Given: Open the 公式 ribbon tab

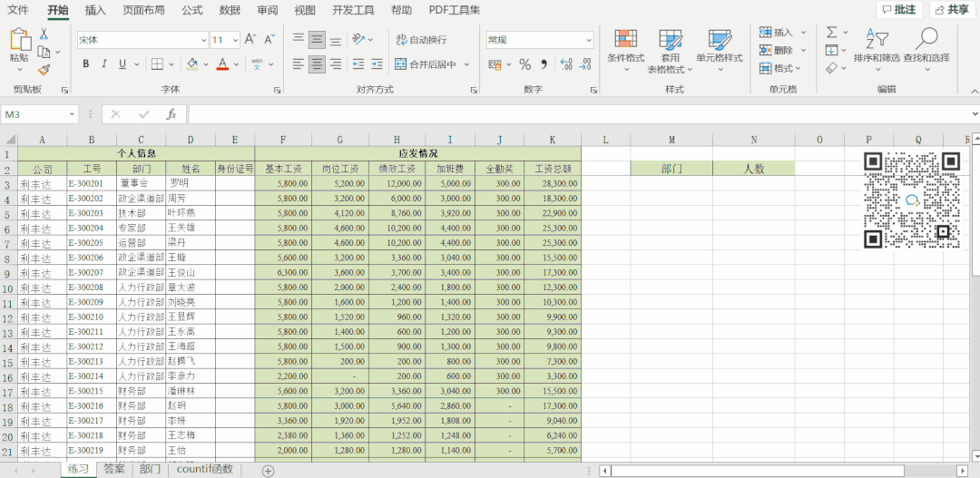Looking at the screenshot, I should (x=191, y=10).
